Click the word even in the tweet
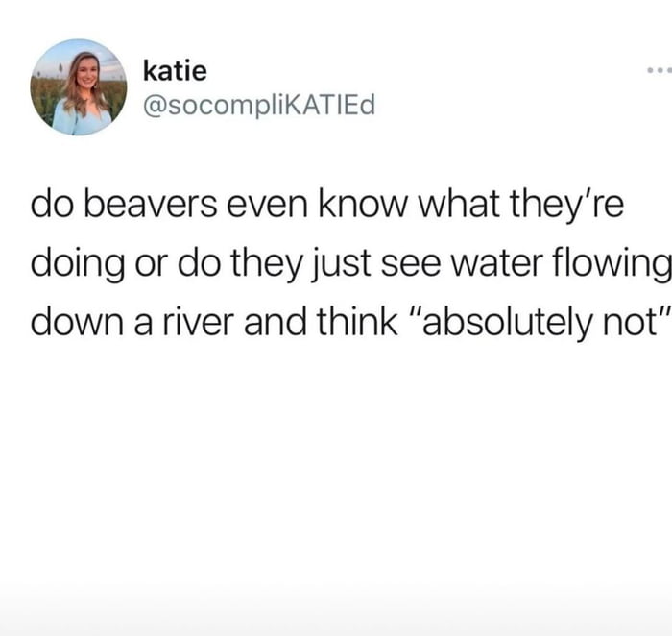Image resolution: width=672 pixels, height=636 pixels. coord(267,206)
